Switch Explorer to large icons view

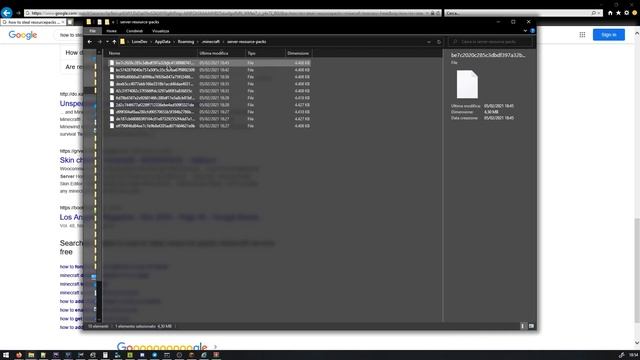(531, 326)
